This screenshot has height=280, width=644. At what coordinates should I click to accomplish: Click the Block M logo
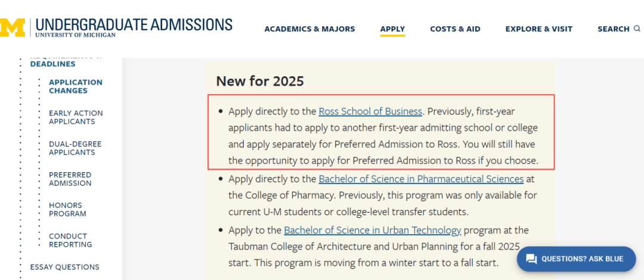(13, 27)
